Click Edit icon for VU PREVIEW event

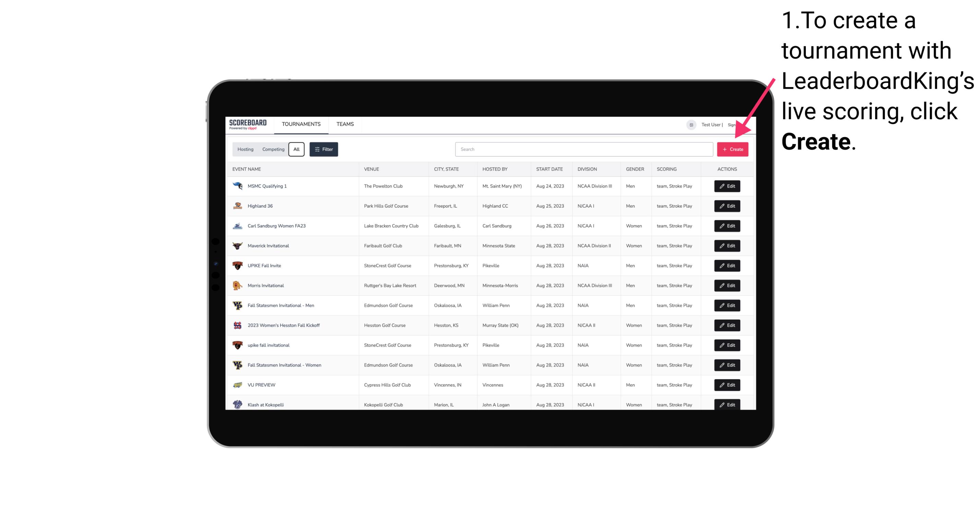tap(727, 385)
